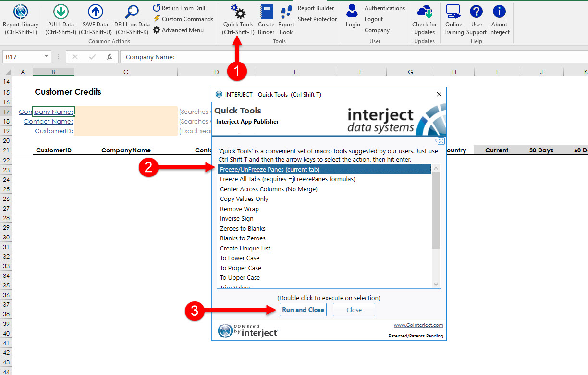Click Company in the User ribbon group
The height and width of the screenshot is (375, 588).
377,30
